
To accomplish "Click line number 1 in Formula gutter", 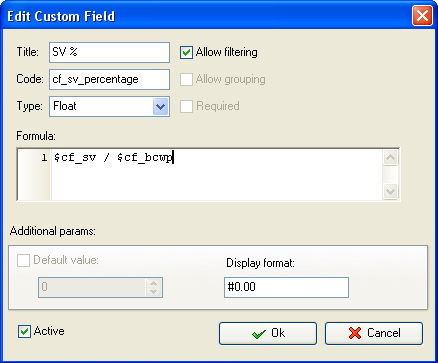I will pos(44,158).
